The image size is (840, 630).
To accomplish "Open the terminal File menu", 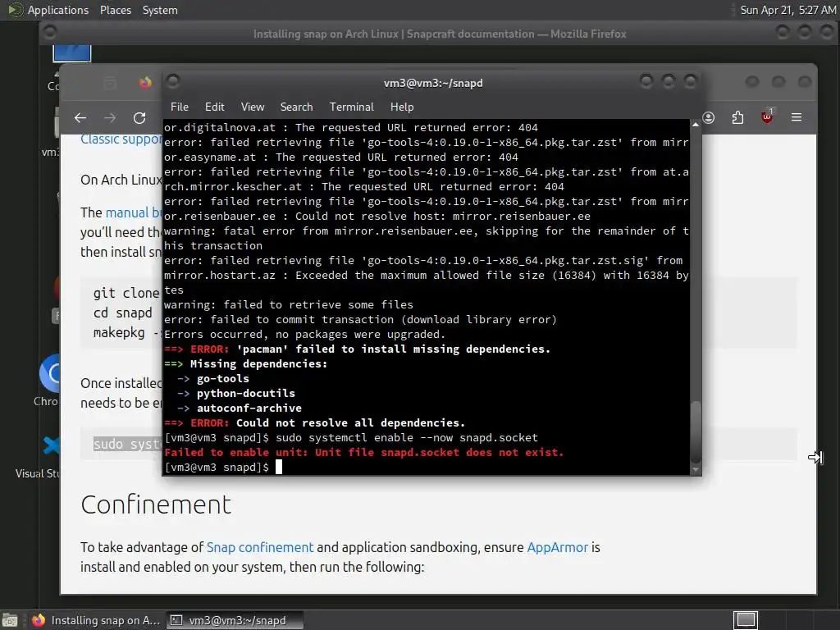I will click(179, 107).
